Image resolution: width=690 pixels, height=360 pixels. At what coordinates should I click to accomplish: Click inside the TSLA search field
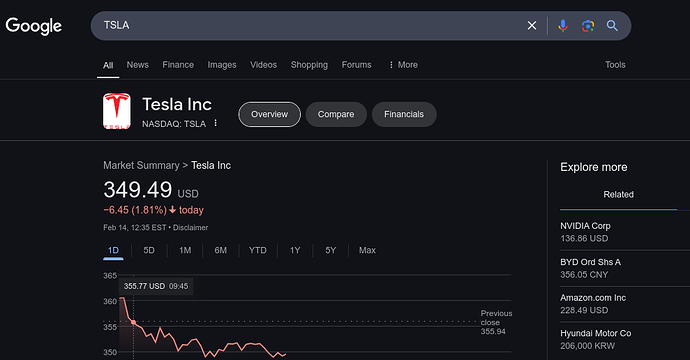pos(308,26)
